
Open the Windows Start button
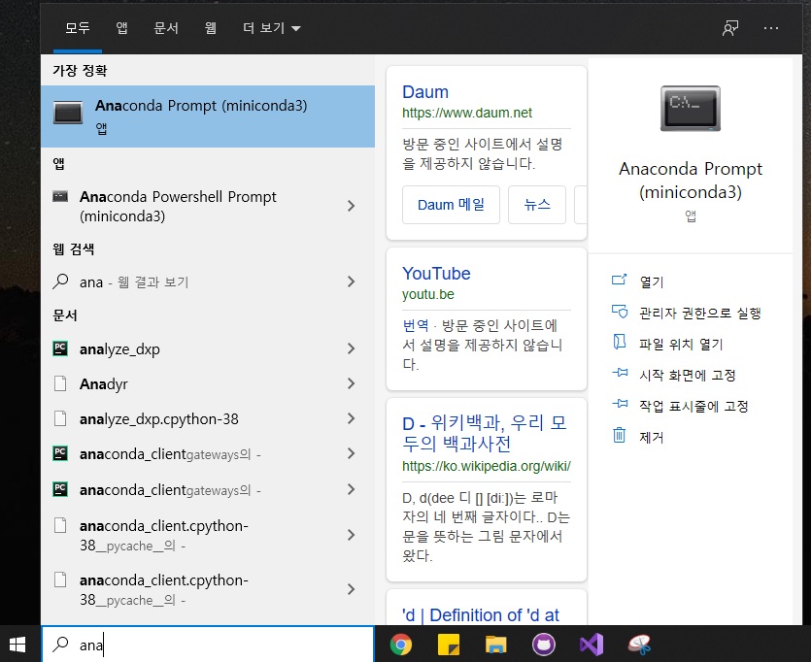[17, 645]
